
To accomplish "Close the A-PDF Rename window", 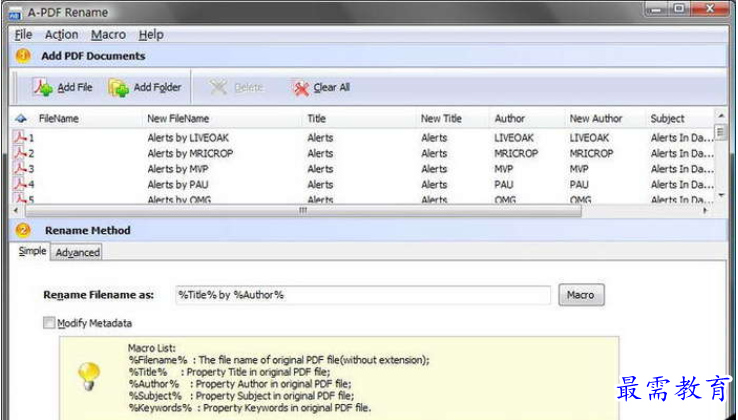I will click(711, 9).
